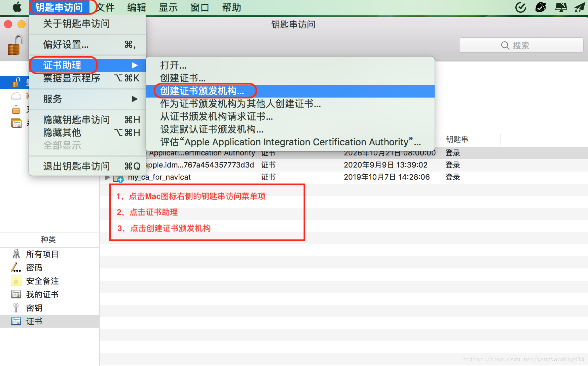The width and height of the screenshot is (588, 366).
Task: Open the 窗口 menu
Action: [x=200, y=7]
